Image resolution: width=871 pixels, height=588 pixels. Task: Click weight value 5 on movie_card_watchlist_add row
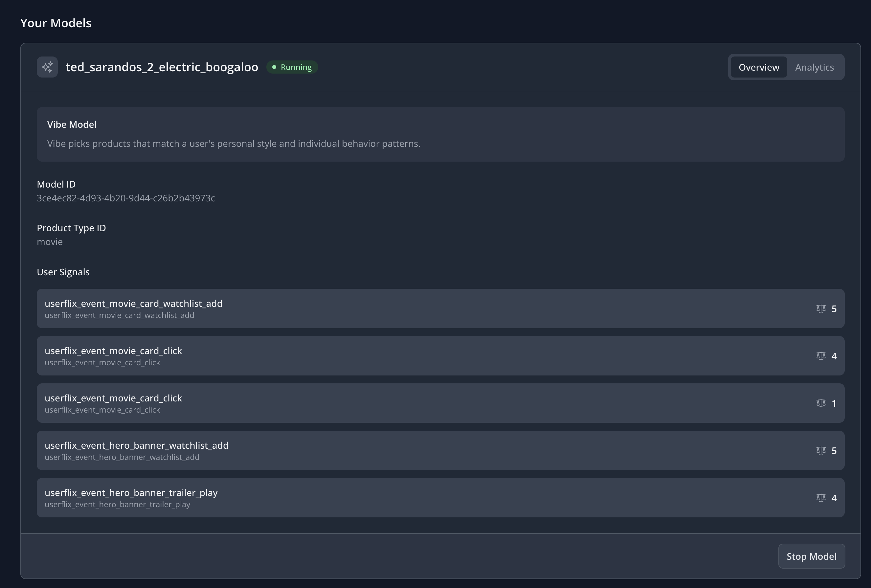click(834, 308)
